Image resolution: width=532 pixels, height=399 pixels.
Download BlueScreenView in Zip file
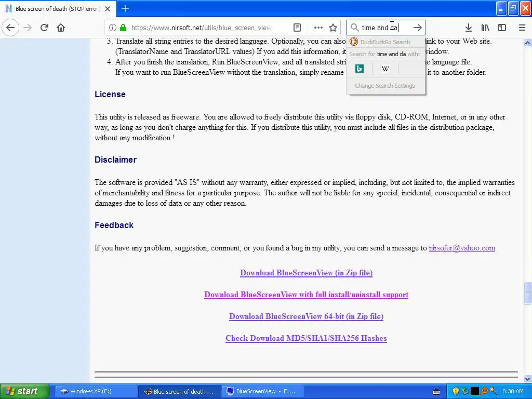point(306,273)
